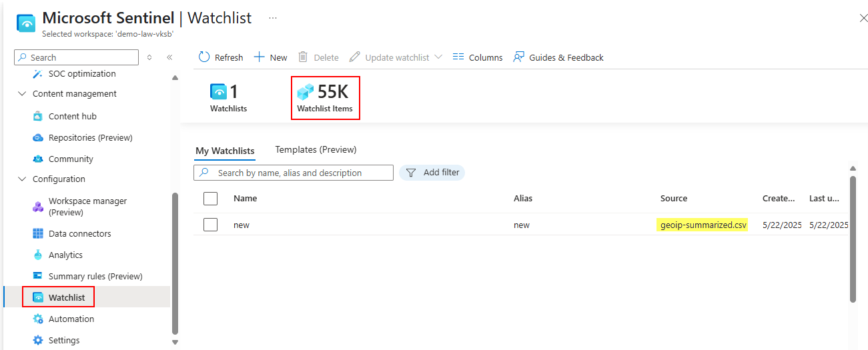
Task: Sort by Name column header
Action: click(x=245, y=198)
